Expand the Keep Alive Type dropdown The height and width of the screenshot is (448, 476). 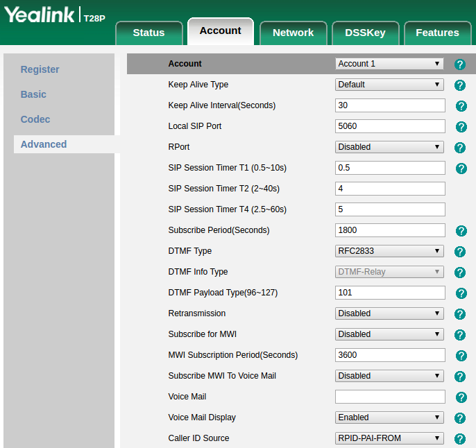coord(389,85)
